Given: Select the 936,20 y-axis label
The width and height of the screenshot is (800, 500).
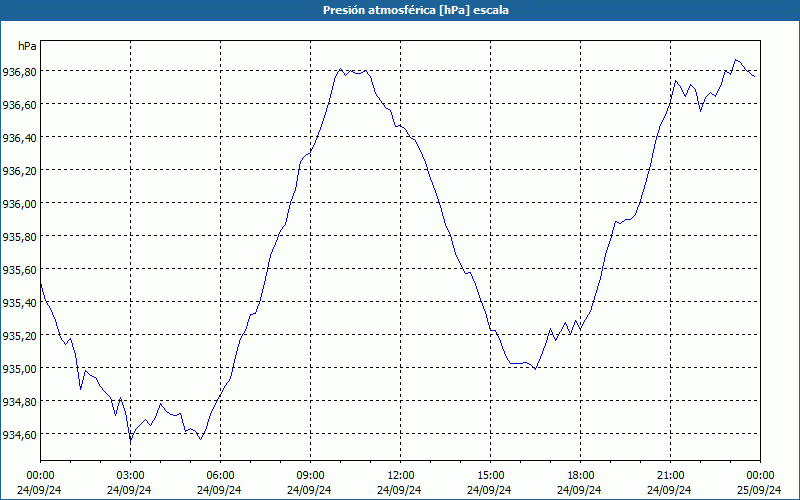Looking at the screenshot, I should 19,171.
